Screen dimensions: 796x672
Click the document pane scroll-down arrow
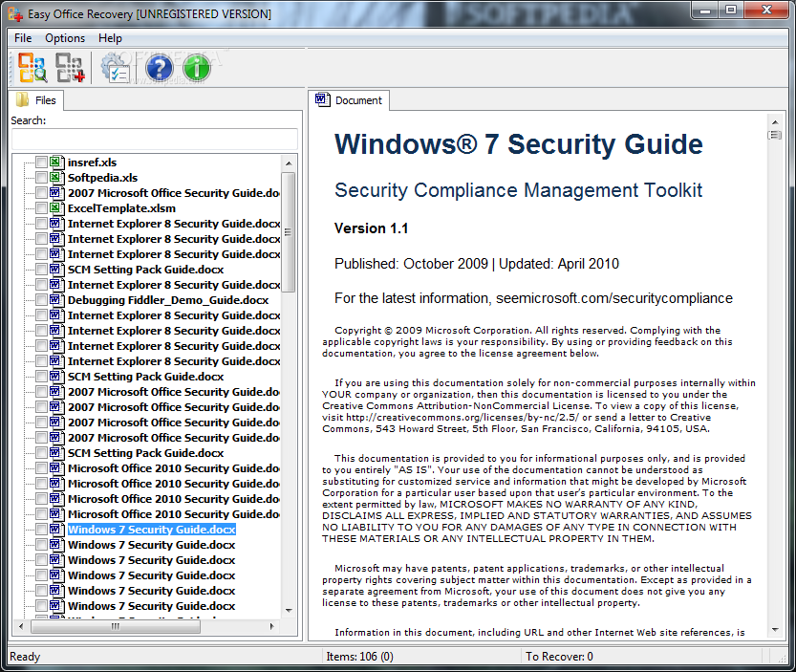pos(775,630)
